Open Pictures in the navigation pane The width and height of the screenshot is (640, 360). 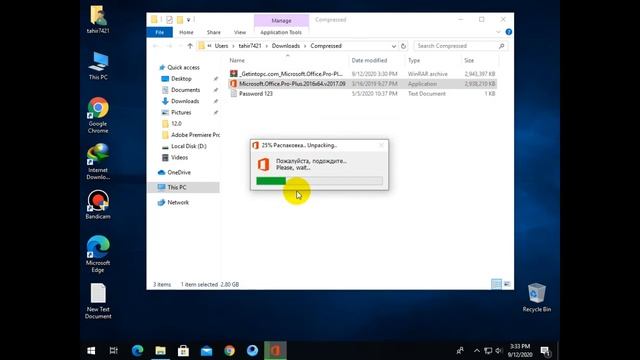(181, 112)
